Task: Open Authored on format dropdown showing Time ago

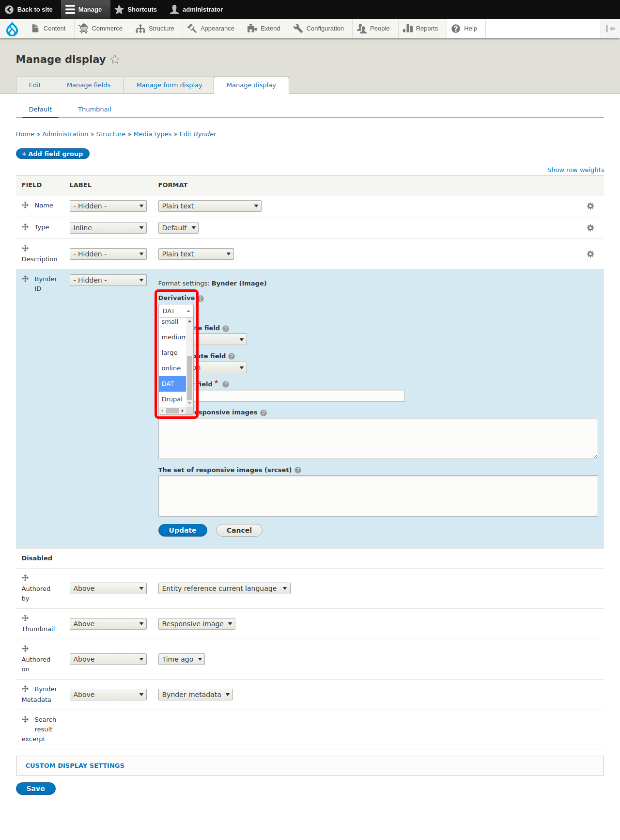Action: tap(182, 659)
